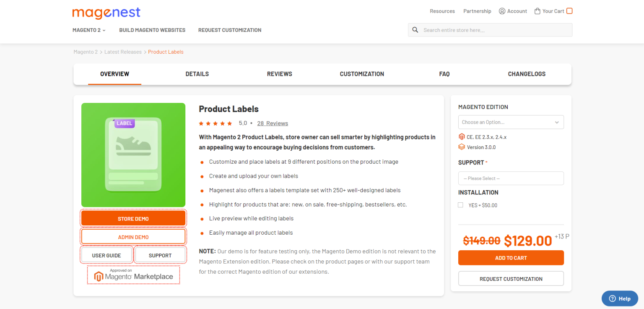
Task: Click the Magenest logo
Action: click(106, 13)
